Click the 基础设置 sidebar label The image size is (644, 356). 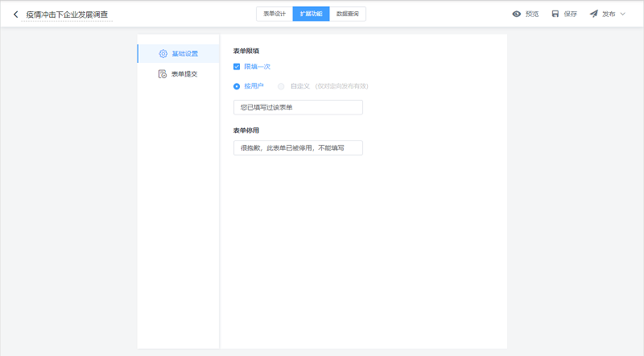pyautogui.click(x=184, y=54)
